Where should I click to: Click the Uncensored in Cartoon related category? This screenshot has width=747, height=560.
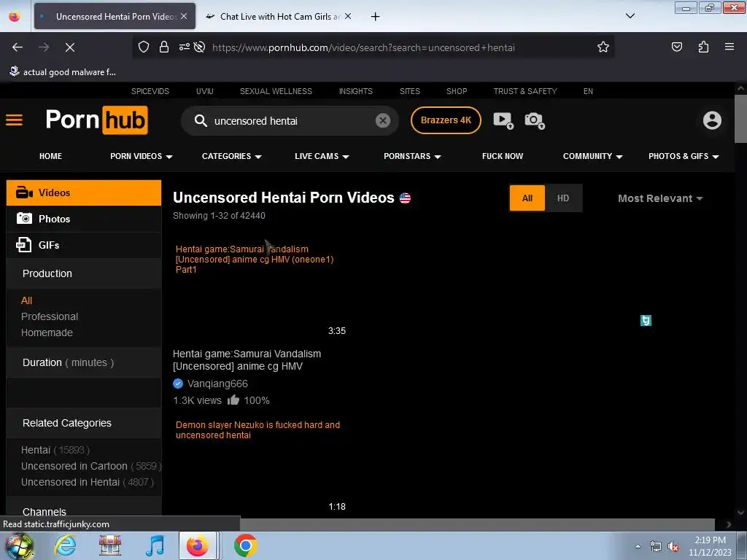coord(91,466)
